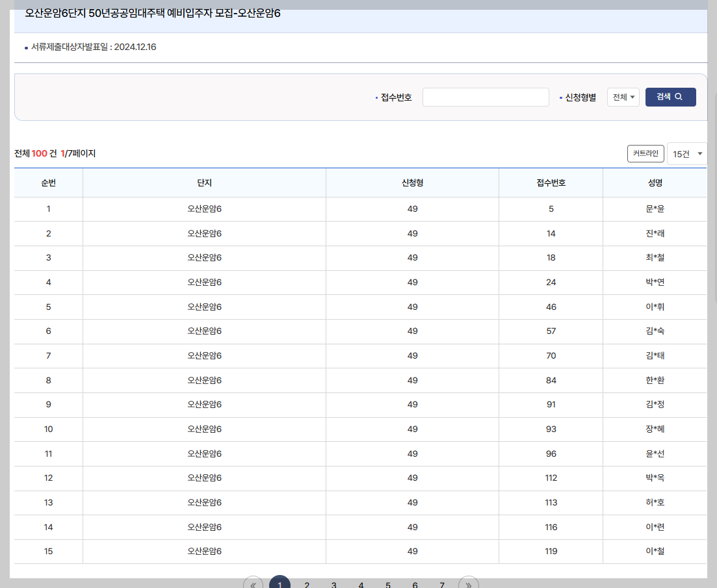Viewport: 717px width, 588px height.
Task: Click the 순번 column header
Action: 49,183
